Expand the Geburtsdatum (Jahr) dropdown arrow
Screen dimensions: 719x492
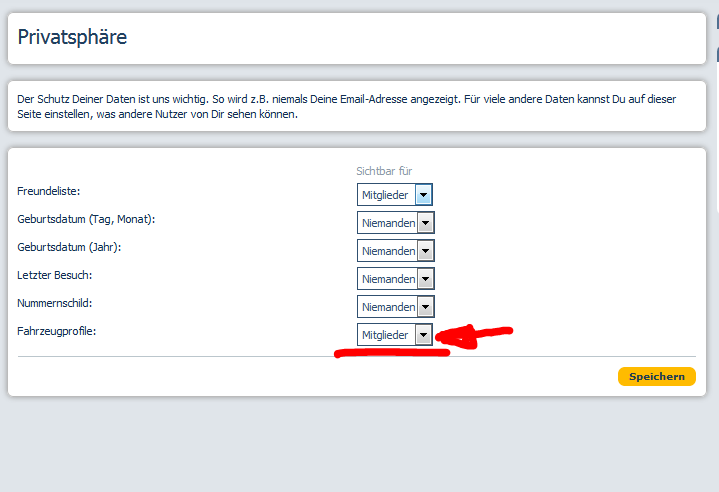point(425,251)
